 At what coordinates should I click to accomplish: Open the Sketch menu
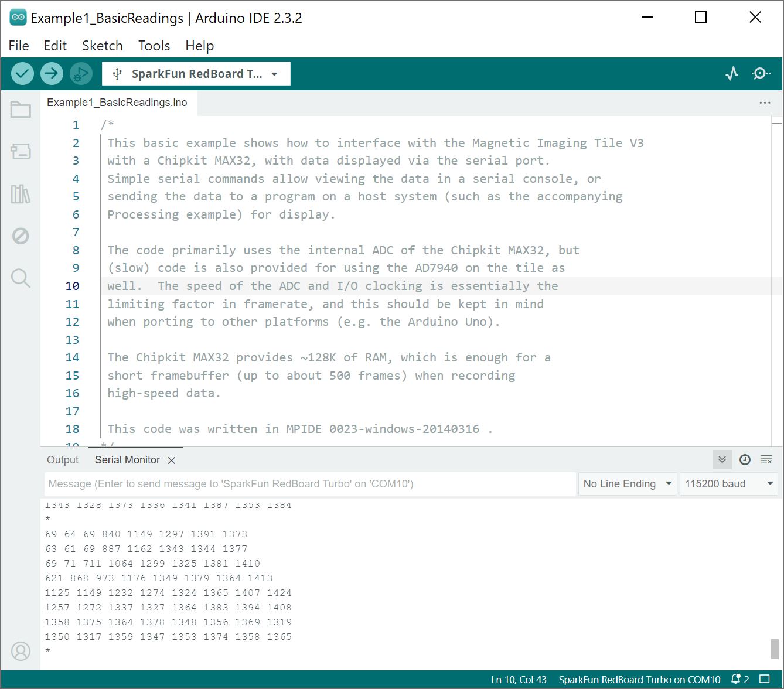pyautogui.click(x=102, y=46)
